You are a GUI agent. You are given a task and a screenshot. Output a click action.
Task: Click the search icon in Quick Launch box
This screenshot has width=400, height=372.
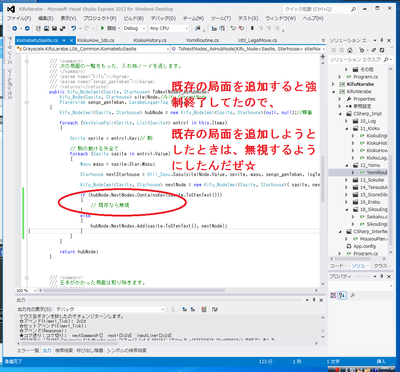353,9
